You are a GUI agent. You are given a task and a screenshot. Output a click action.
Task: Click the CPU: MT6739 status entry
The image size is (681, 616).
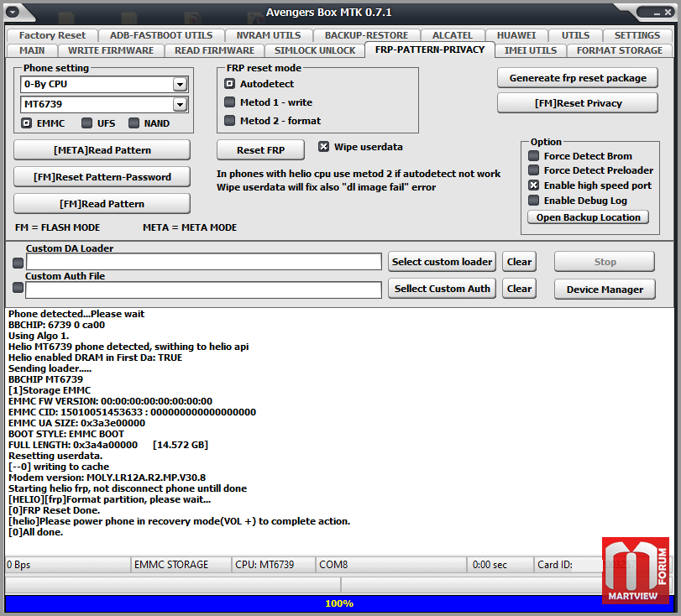273,565
